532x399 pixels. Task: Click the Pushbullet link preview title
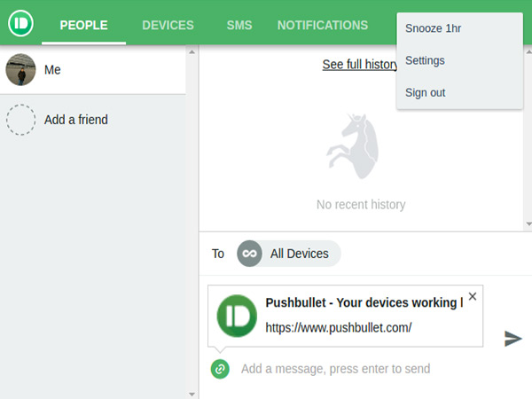click(364, 302)
